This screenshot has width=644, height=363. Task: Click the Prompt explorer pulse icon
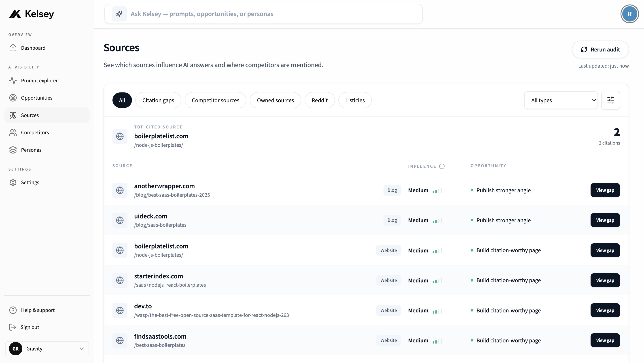(x=13, y=81)
